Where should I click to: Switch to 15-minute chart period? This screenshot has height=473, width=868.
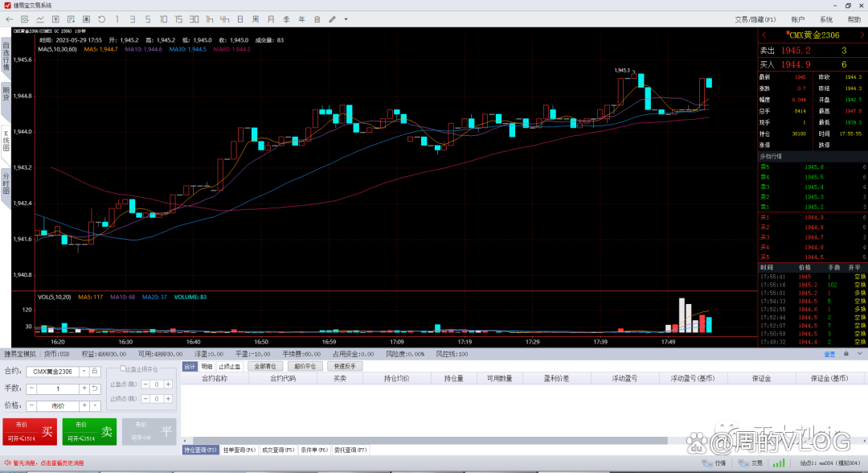178,19
